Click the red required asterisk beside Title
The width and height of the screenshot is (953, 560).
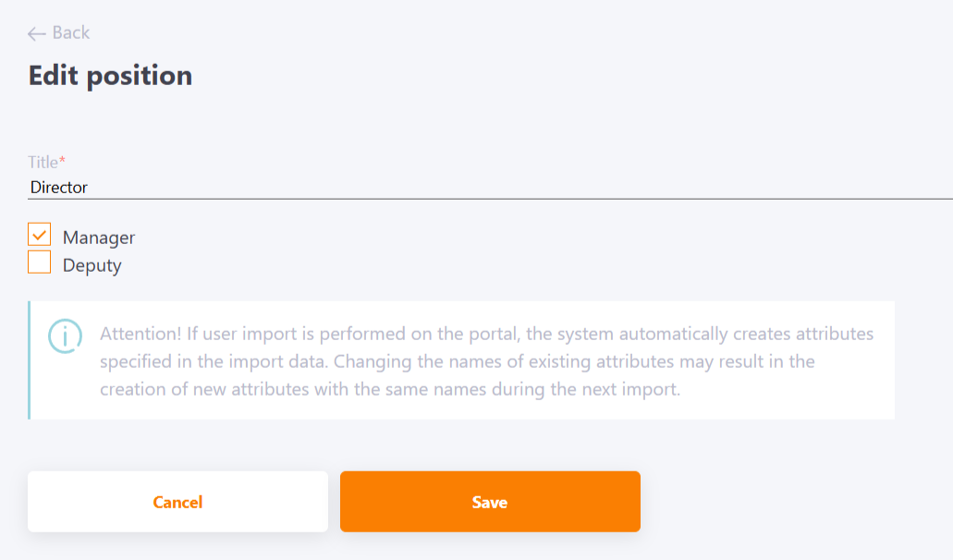tap(62, 161)
